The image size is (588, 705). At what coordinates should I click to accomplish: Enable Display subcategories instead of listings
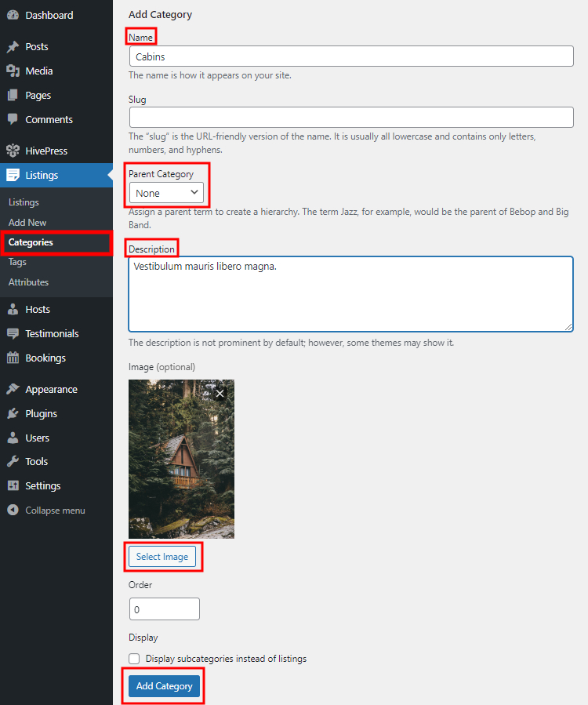[x=134, y=659]
